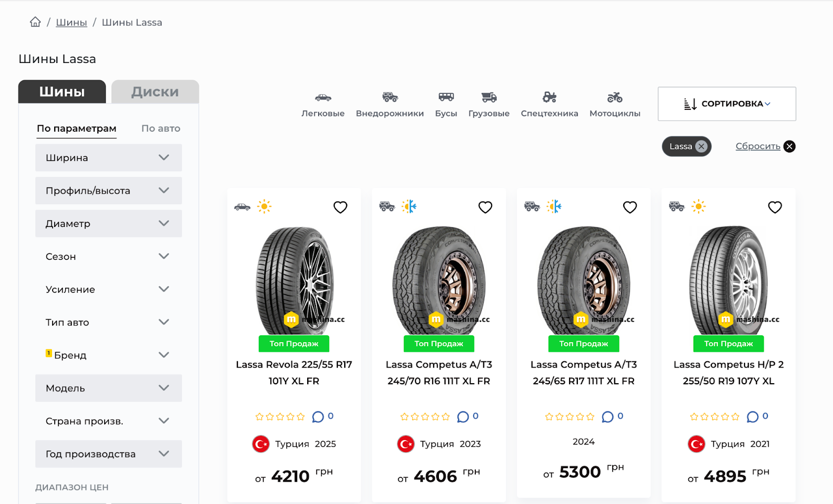
Task: Go to Шины breadcrumb link
Action: tap(71, 22)
